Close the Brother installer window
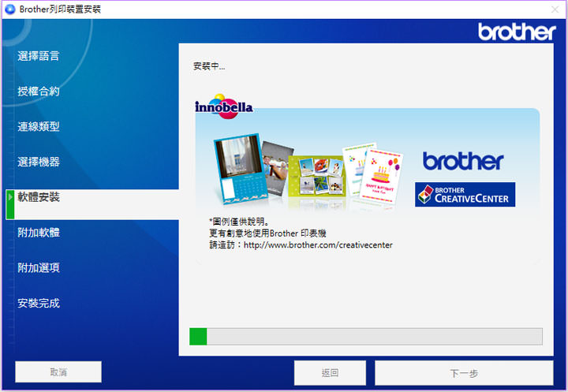The image size is (568, 392). (555, 9)
